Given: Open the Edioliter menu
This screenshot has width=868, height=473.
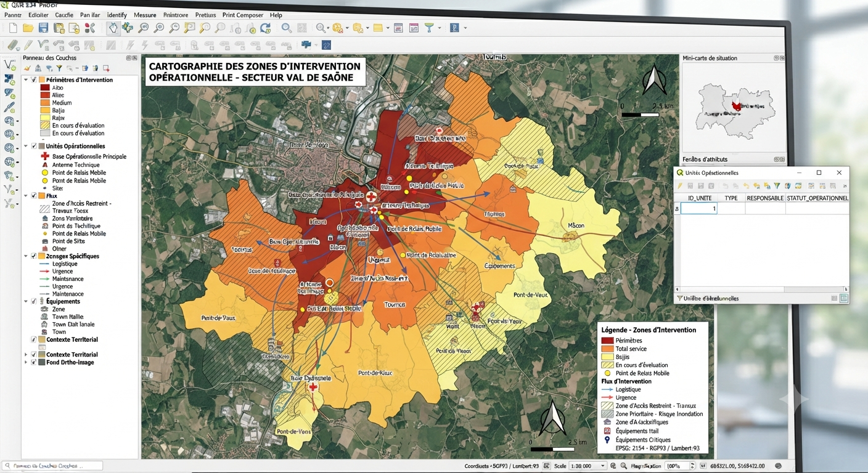Looking at the screenshot, I should pos(38,15).
